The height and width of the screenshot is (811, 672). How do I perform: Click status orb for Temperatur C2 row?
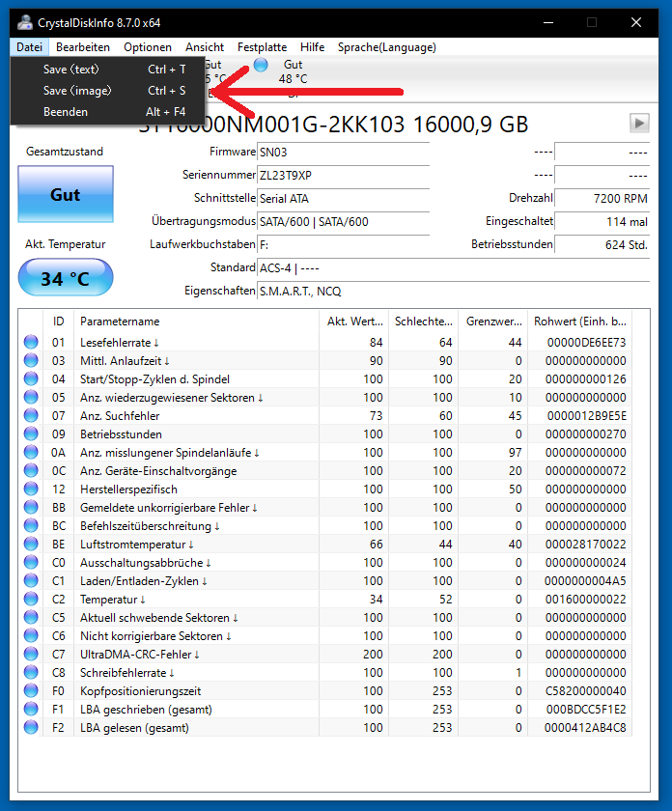pyautogui.click(x=31, y=599)
